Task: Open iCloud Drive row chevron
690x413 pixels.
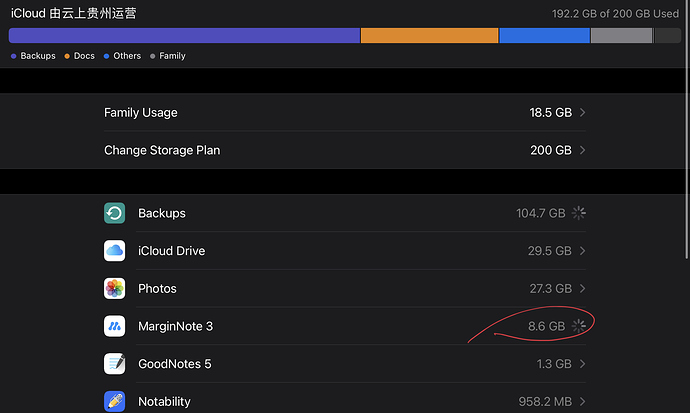Action: (582, 251)
